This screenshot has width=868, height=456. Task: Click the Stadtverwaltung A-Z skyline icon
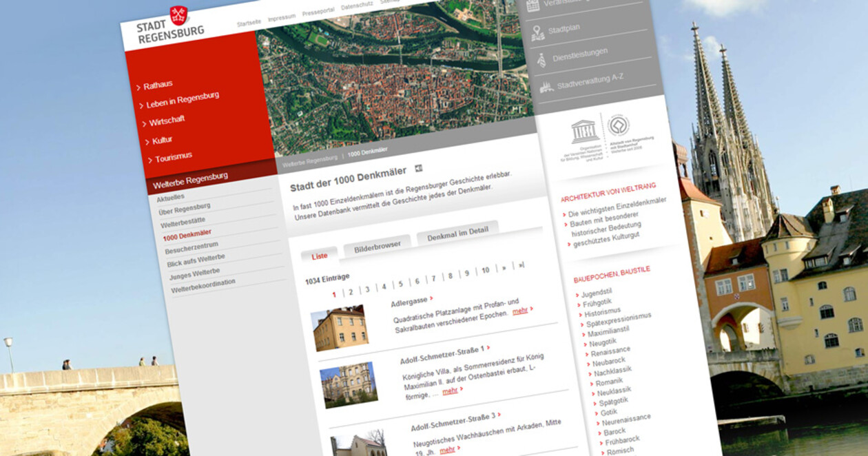pyautogui.click(x=546, y=87)
